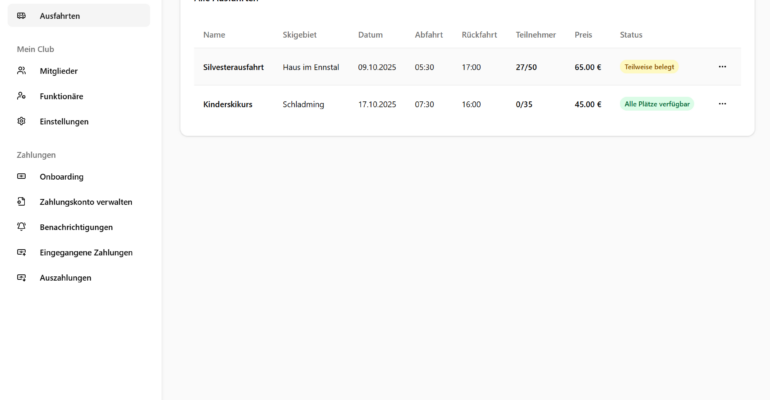Click the Benachrichtigungen bell icon
Viewport: 770px width, 400px height.
click(22, 227)
